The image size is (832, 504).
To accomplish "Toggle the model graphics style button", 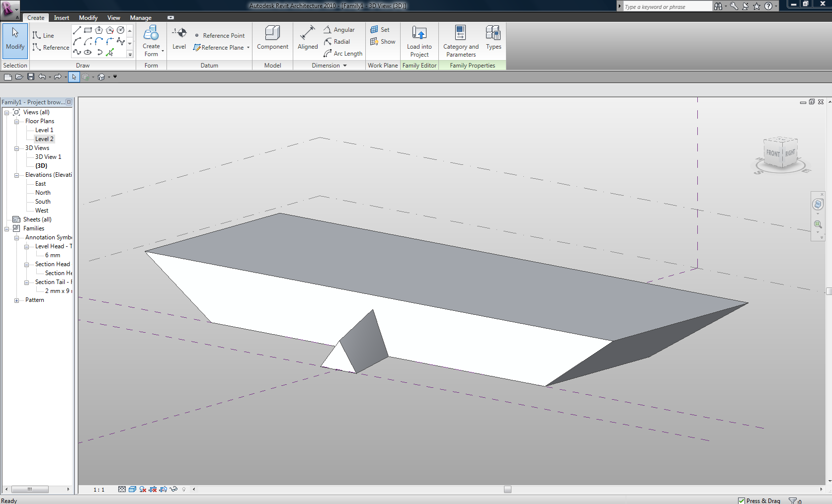I will point(132,490).
